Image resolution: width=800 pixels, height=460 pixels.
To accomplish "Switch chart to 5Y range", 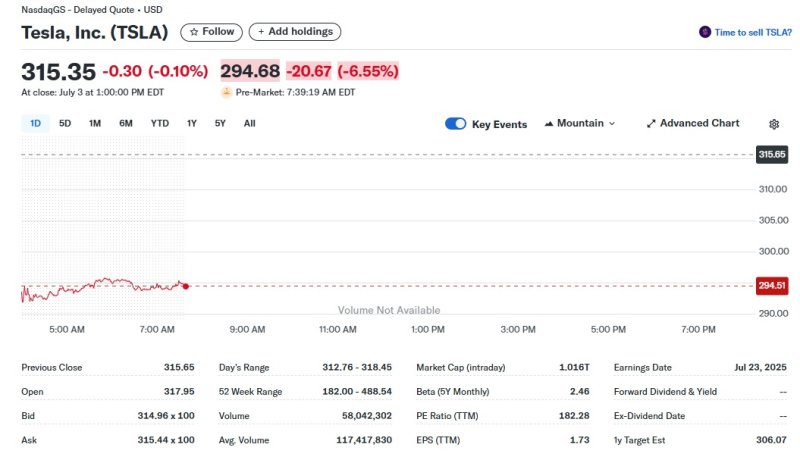I will point(220,123).
